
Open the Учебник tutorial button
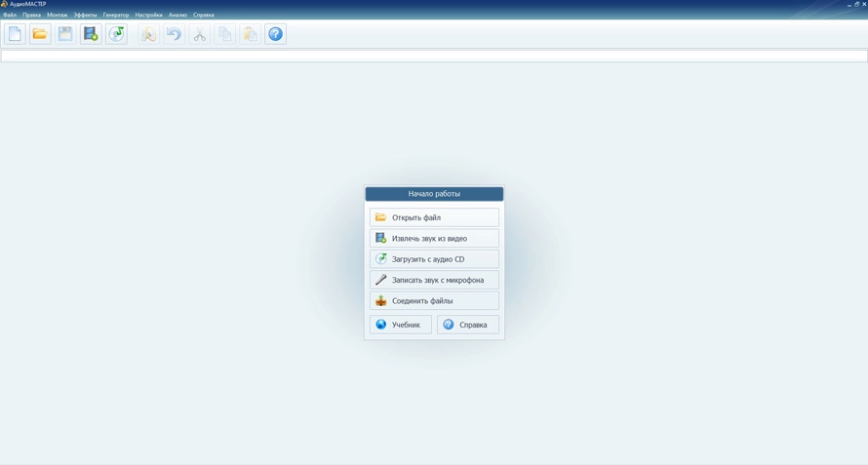pyautogui.click(x=400, y=325)
